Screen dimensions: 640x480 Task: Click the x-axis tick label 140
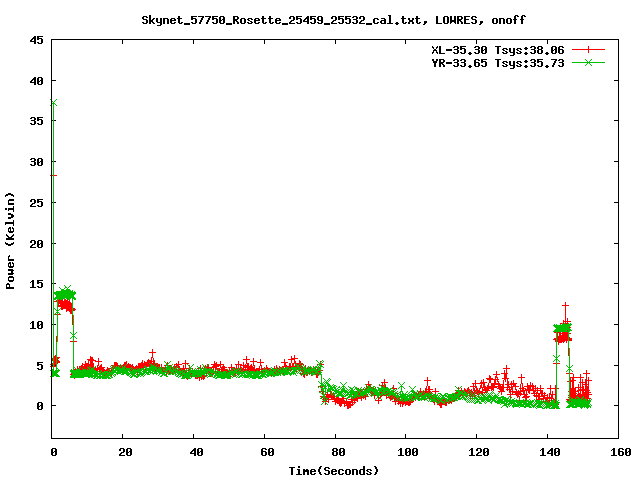click(550, 452)
